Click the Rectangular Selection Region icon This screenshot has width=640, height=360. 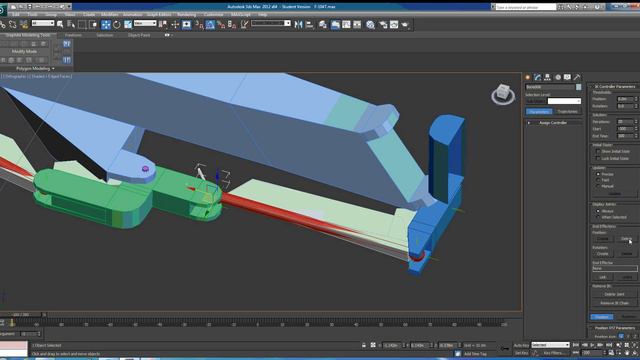82,24
